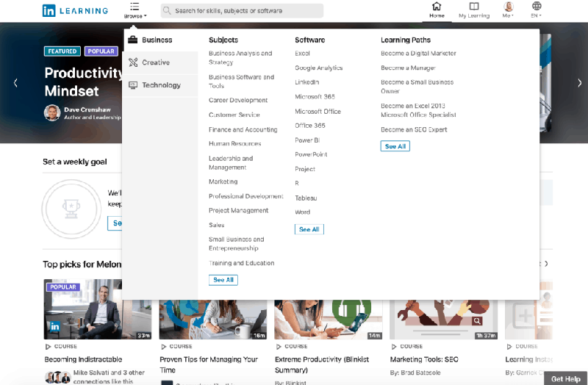588x385 pixels.
Task: Open Project software link
Action: click(305, 169)
